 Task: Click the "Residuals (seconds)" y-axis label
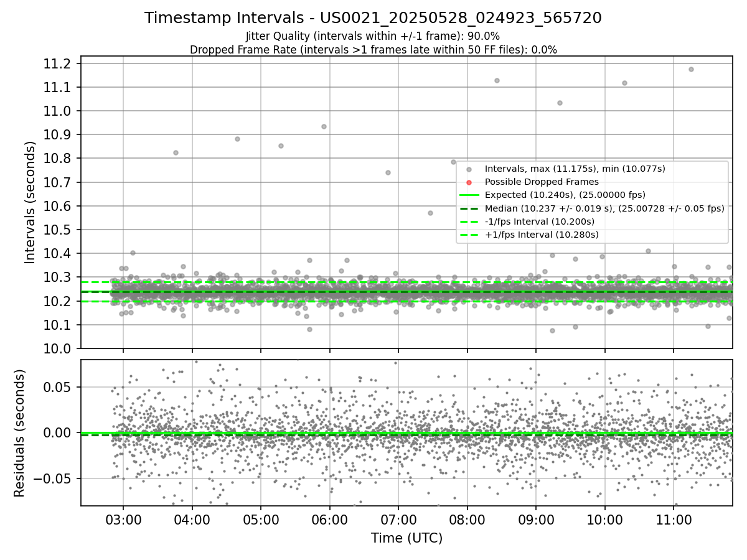(19, 433)
